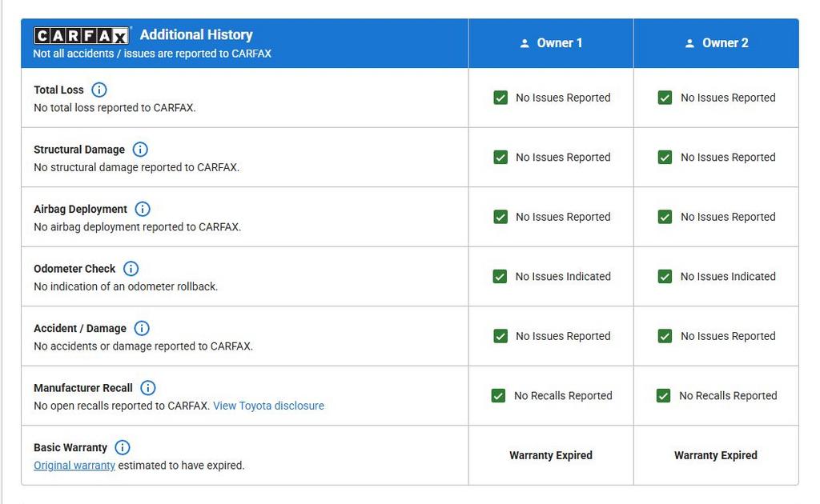The image size is (820, 504).
Task: Click Owner 1 Airbag Deployment 'No Issues Reported' text
Action: (x=563, y=217)
